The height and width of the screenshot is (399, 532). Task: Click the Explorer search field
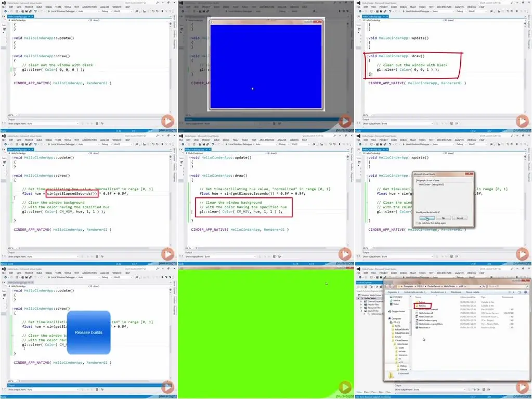tap(507, 286)
